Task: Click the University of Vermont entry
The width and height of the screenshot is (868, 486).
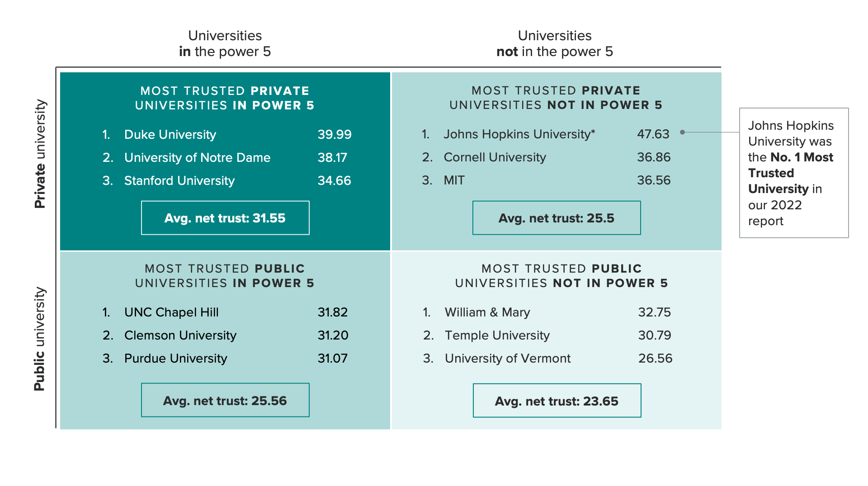Action: (507, 359)
